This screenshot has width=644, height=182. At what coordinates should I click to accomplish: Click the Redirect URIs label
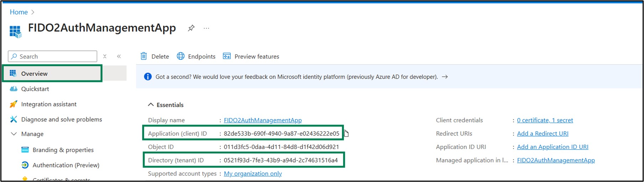[454, 134]
